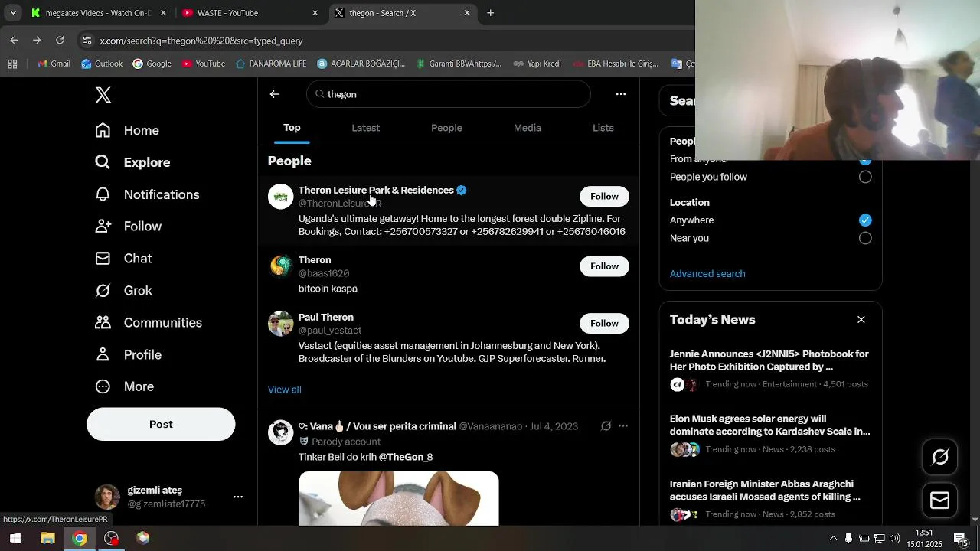Click the Chrome taskbar icon

(80, 539)
